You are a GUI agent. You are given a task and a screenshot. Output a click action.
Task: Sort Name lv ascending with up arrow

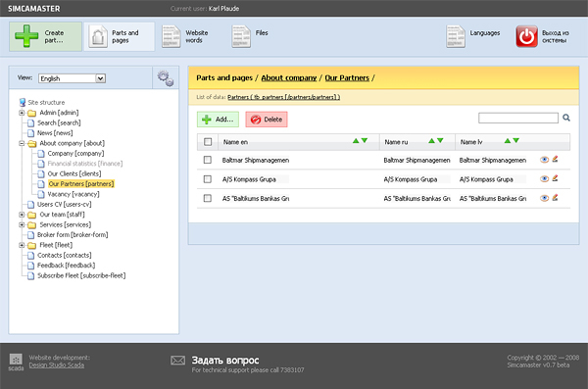coord(508,141)
